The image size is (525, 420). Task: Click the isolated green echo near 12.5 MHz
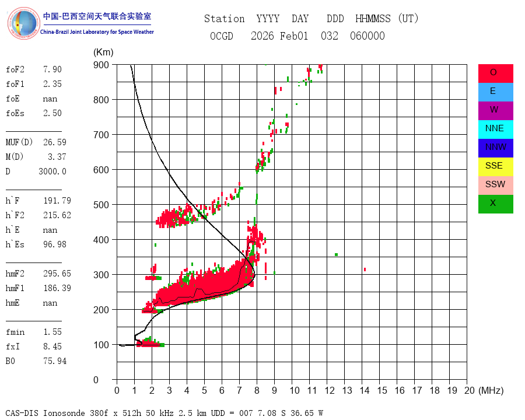tap(336, 254)
